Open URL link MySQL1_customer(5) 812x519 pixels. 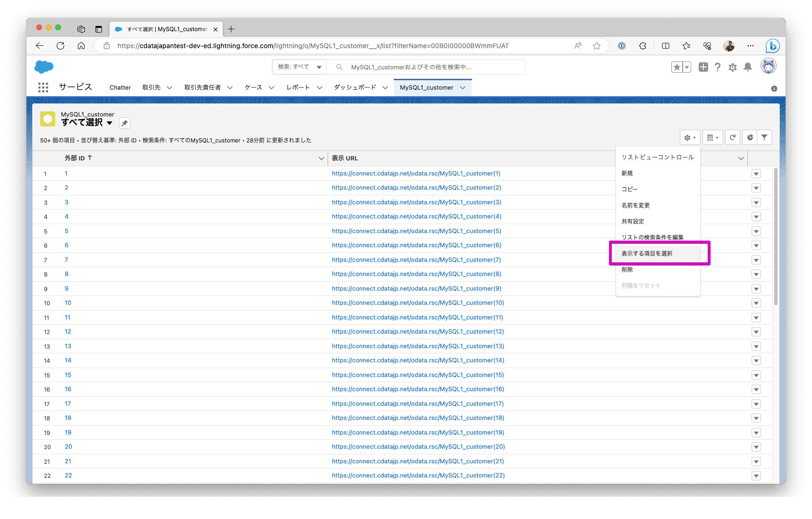(x=416, y=231)
